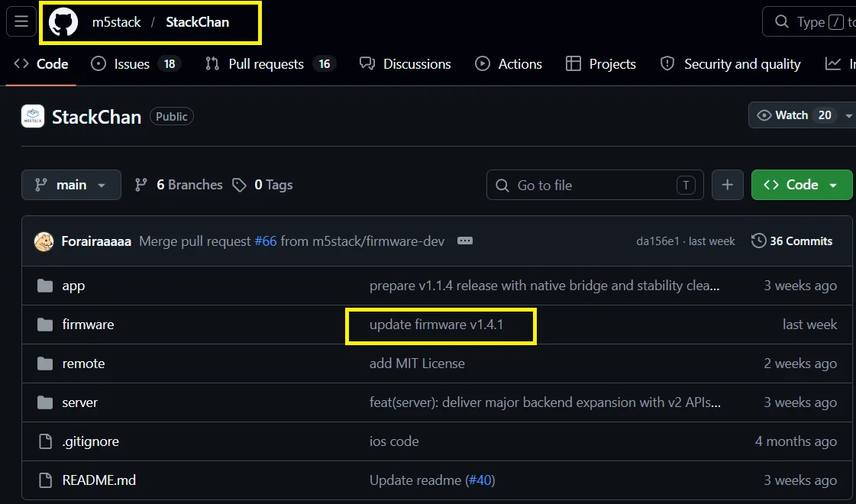This screenshot has height=504, width=856.
Task: Open the app folder
Action: pyautogui.click(x=73, y=286)
